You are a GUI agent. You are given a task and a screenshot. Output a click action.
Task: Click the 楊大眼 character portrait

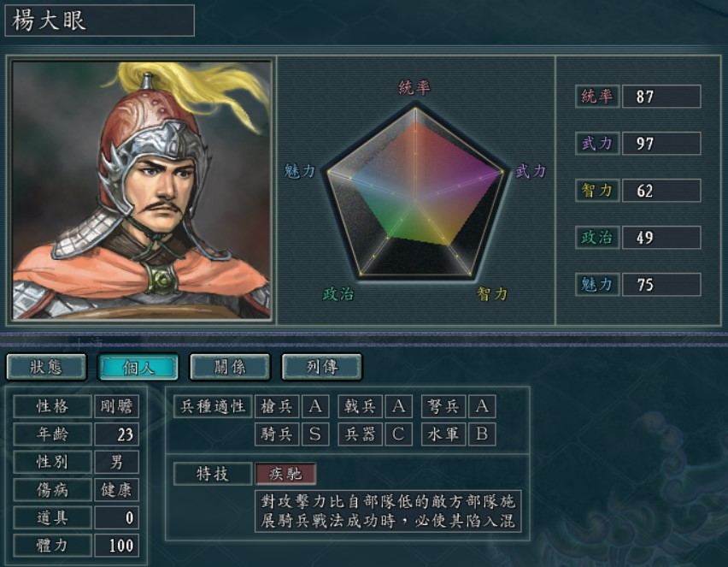tap(142, 190)
